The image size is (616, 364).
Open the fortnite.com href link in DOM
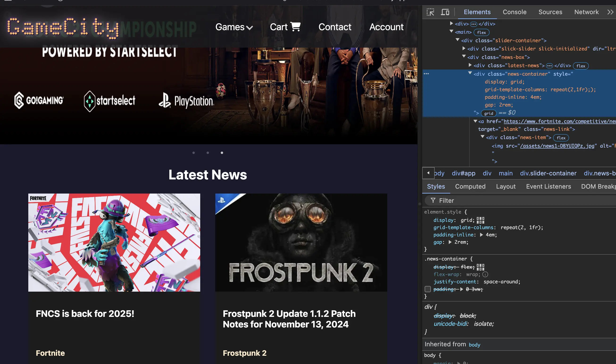560,121
